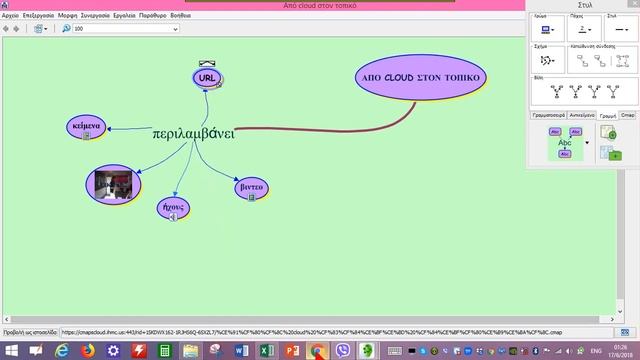
Task: Select the βιντεο concept node
Action: [x=251, y=187]
